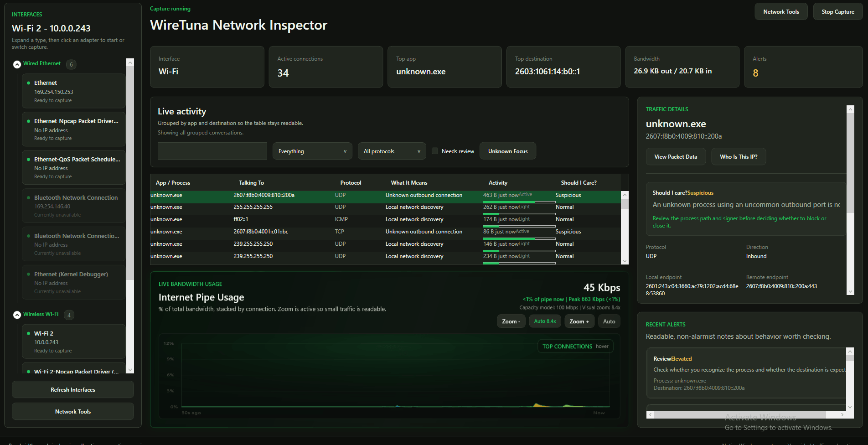The height and width of the screenshot is (445, 868).
Task: Click the activity table scroll down arrow
Action: [625, 261]
